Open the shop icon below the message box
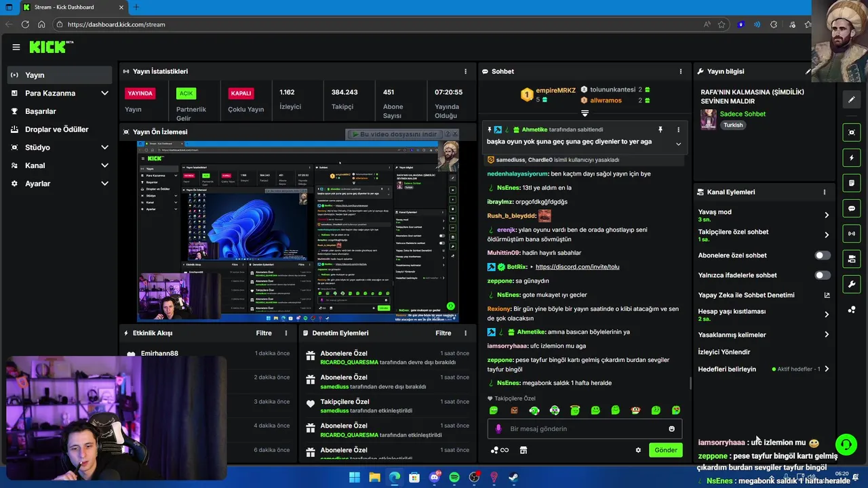The height and width of the screenshot is (488, 868). (x=523, y=450)
